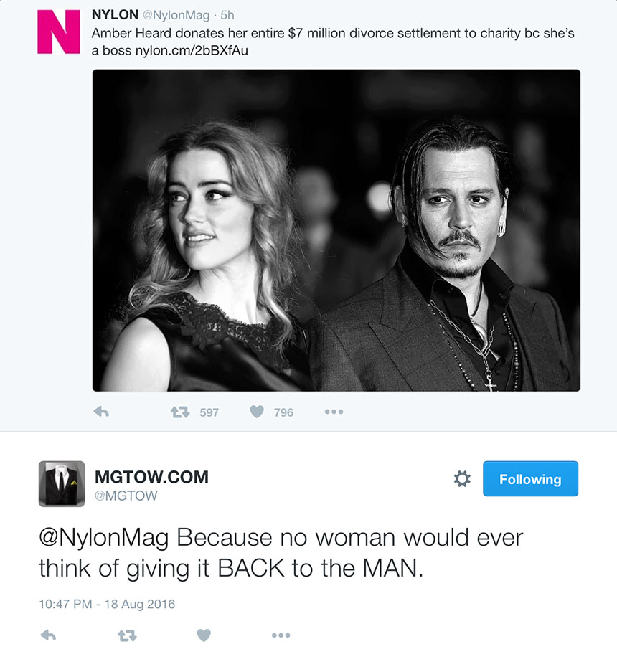Toggle the Following button
The height and width of the screenshot is (672, 617).
[530, 479]
